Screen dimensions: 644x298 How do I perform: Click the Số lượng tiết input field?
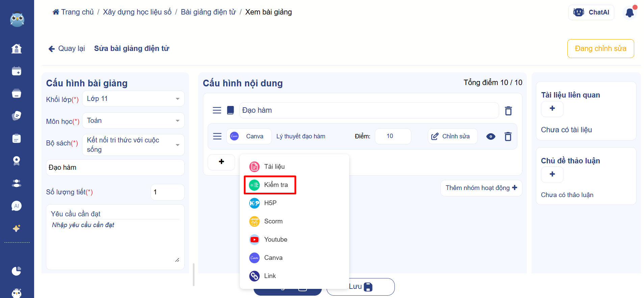click(x=167, y=192)
